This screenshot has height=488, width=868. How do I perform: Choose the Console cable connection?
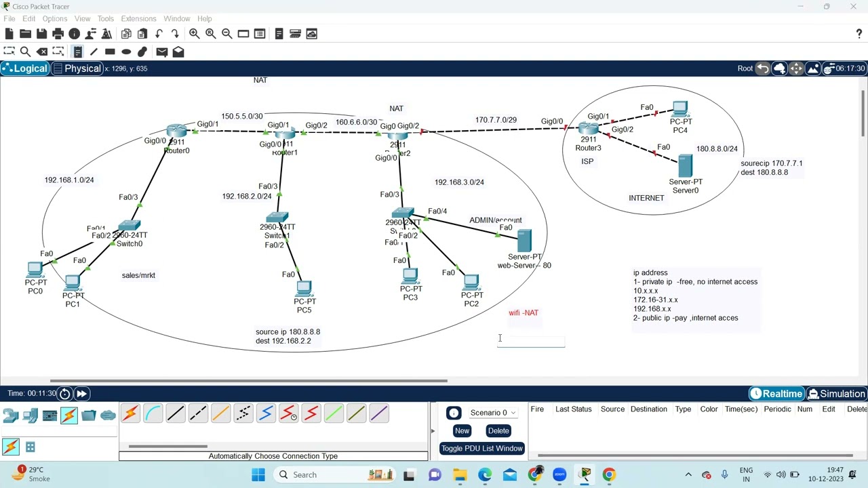[153, 413]
